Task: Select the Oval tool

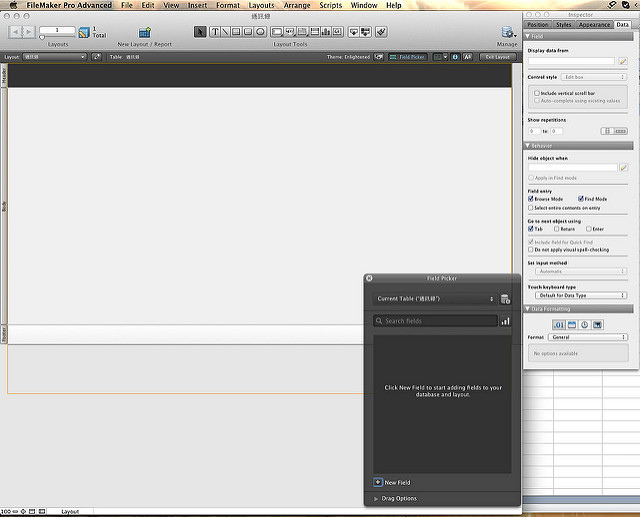Action: (260, 32)
